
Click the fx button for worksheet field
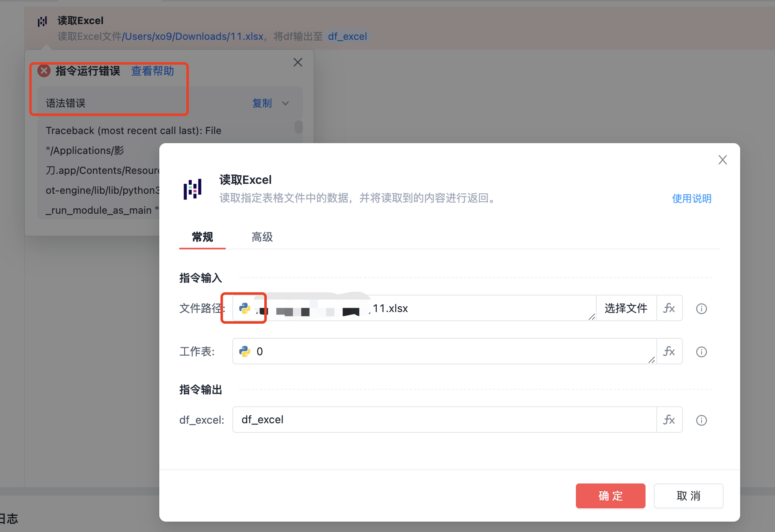point(669,351)
